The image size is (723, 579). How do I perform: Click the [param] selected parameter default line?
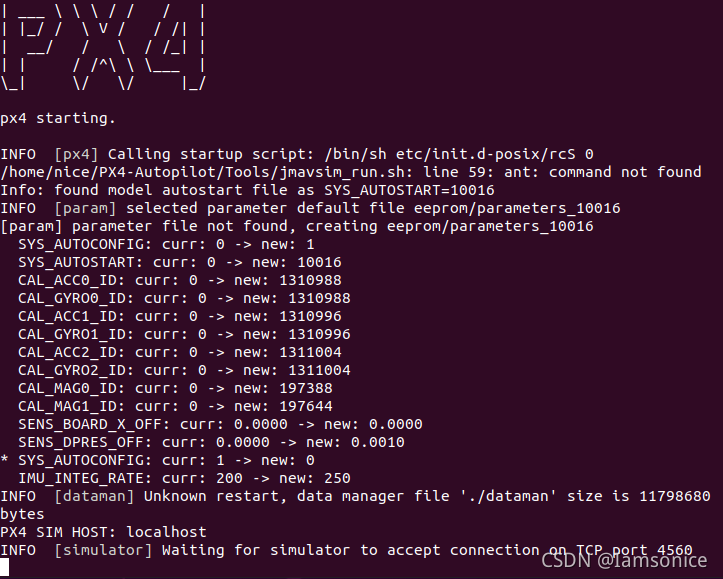310,208
